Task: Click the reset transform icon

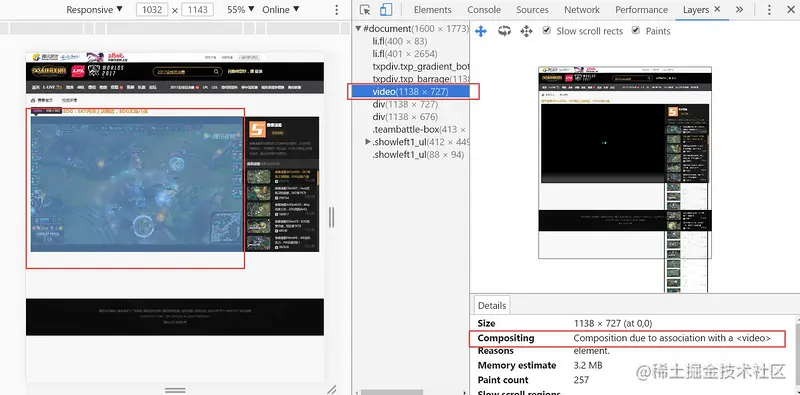Action: [x=526, y=31]
